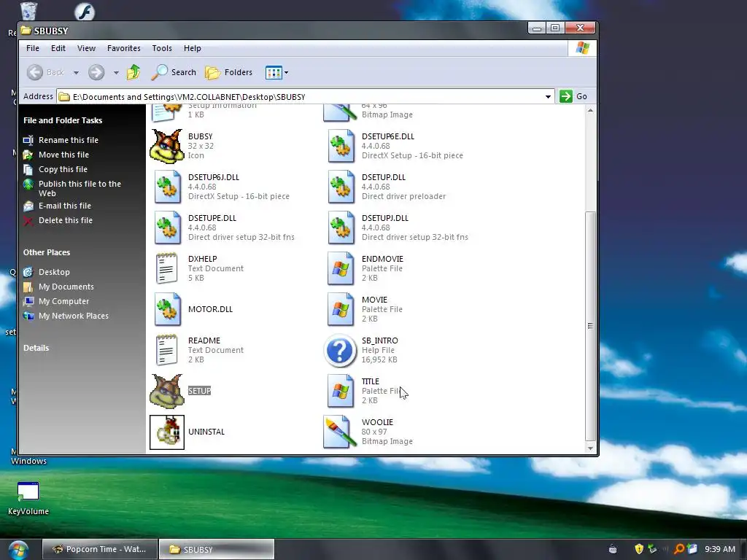
Task: Click the Go button
Action: [573, 96]
